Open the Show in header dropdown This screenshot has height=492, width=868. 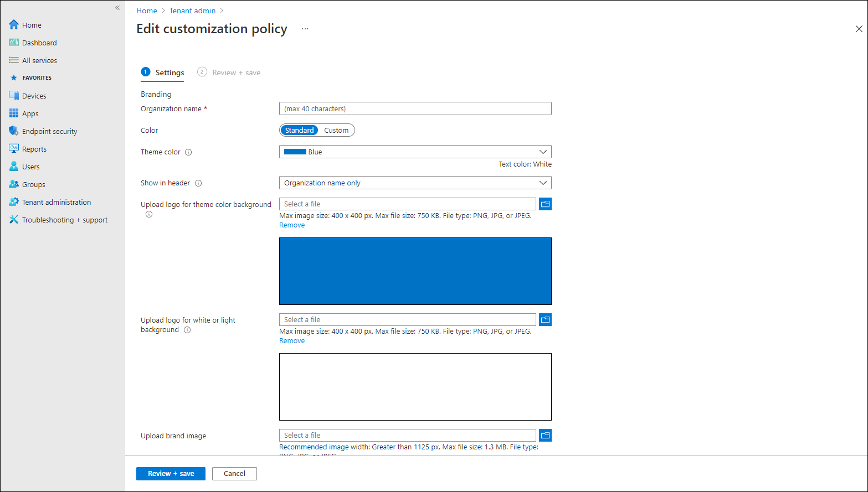415,183
